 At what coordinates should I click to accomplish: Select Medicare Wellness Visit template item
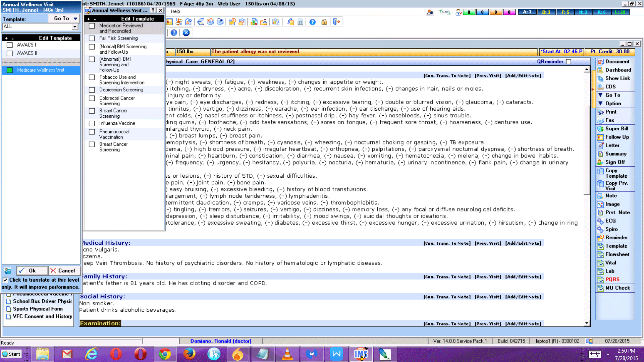coord(41,70)
